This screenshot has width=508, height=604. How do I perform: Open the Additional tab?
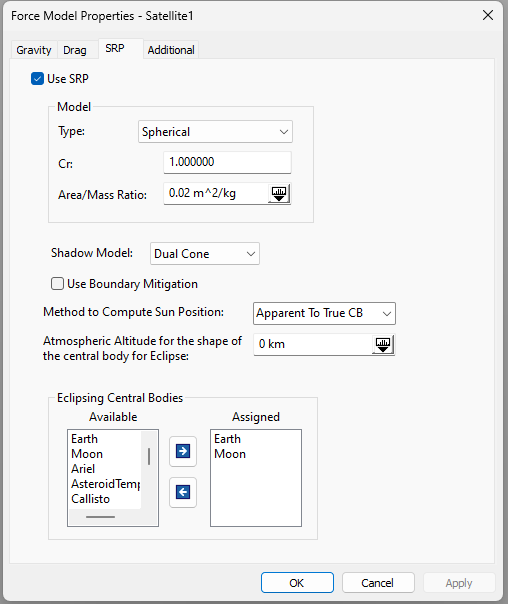tap(171, 50)
